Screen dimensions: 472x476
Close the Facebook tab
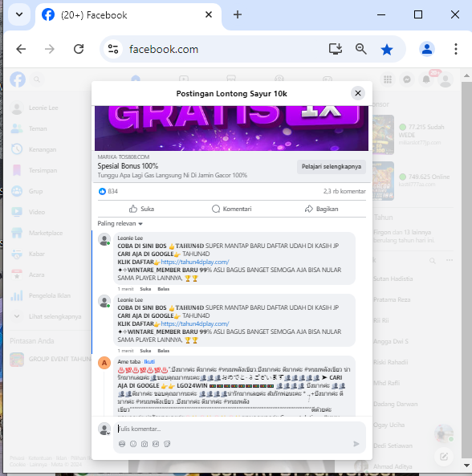209,14
